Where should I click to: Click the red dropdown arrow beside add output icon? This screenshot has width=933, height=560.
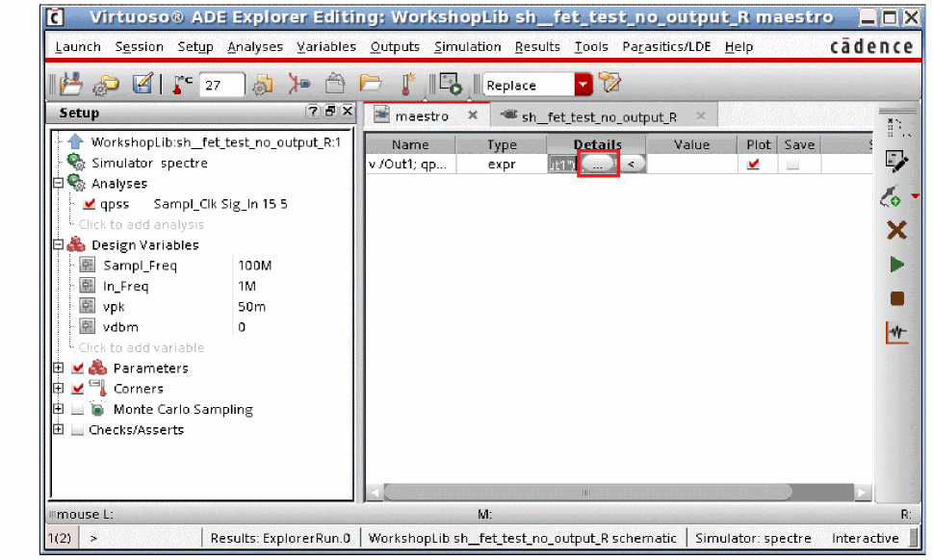point(915,195)
